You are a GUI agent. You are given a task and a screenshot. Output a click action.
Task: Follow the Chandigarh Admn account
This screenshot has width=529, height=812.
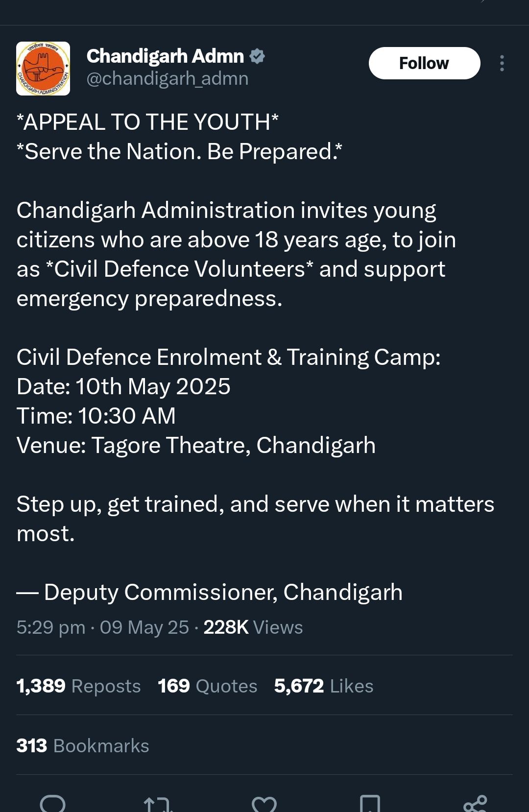424,63
